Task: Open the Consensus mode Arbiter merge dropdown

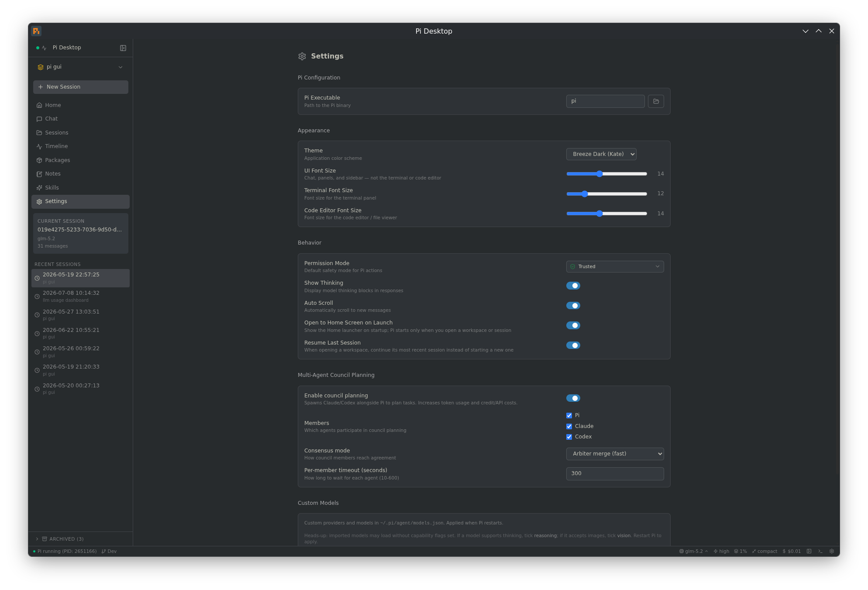Action: (x=615, y=454)
